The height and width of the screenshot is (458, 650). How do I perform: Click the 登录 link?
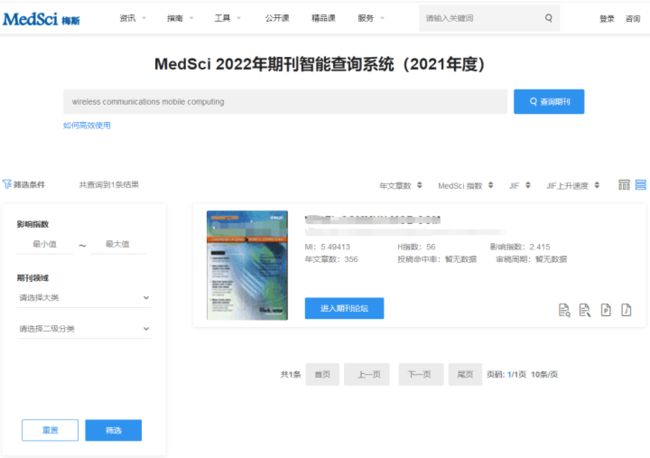click(606, 19)
